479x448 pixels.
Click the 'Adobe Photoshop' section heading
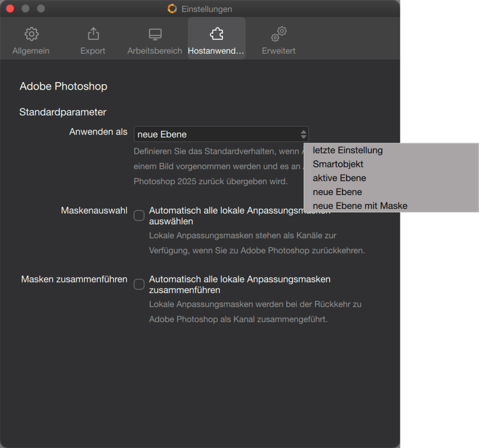[x=64, y=86]
